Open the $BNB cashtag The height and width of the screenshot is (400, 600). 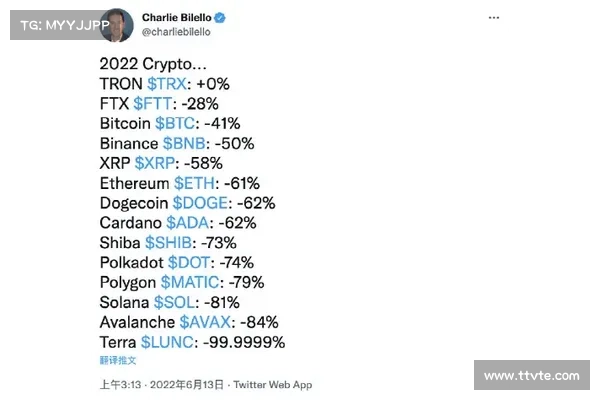184,144
